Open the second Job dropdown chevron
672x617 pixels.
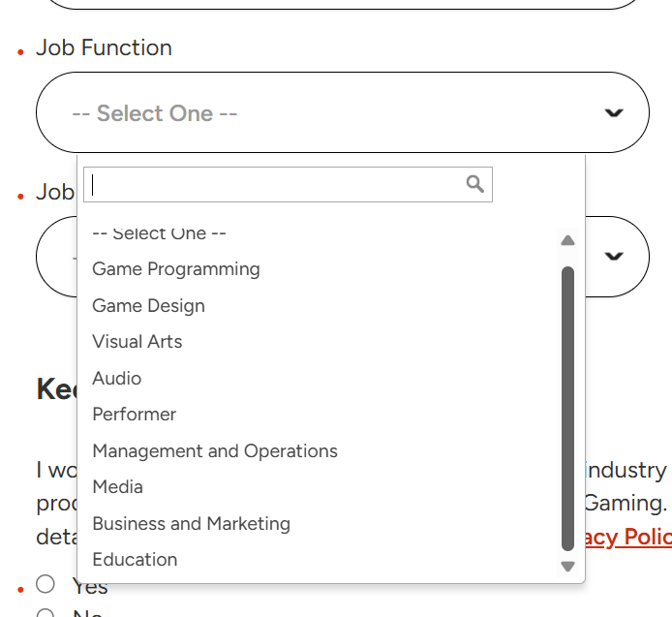point(613,257)
